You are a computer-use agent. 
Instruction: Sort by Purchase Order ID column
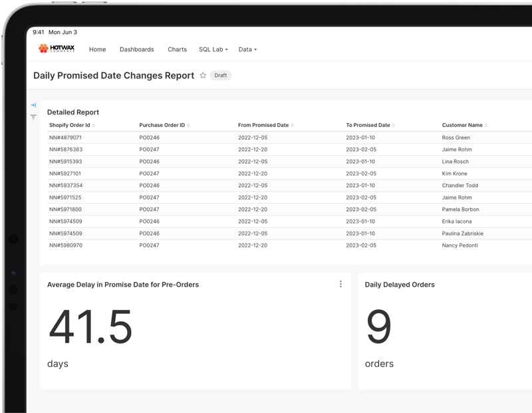pyautogui.click(x=164, y=125)
